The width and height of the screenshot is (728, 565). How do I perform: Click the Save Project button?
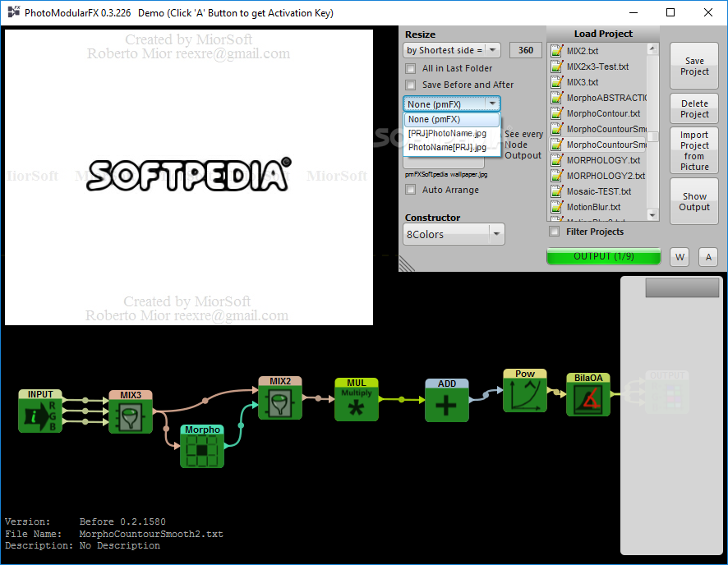694,66
